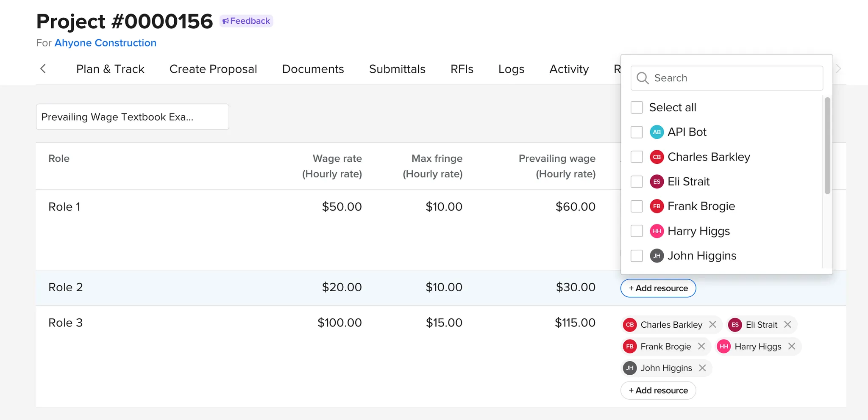Click X next to Frank Brogie chip

pos(702,346)
